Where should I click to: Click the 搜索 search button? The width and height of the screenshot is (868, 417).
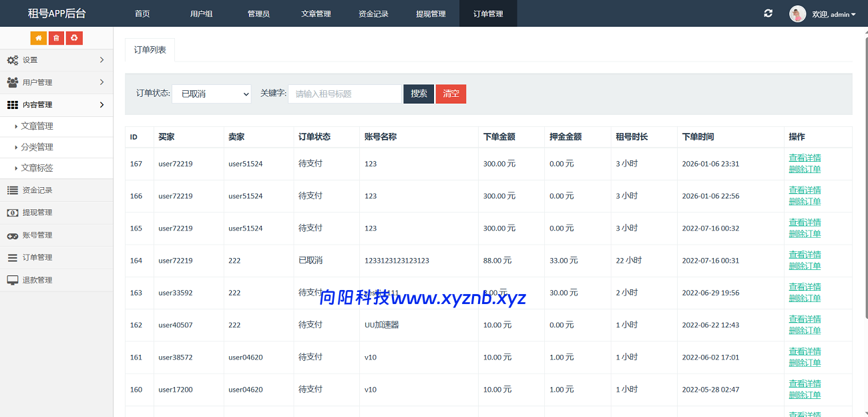click(418, 94)
